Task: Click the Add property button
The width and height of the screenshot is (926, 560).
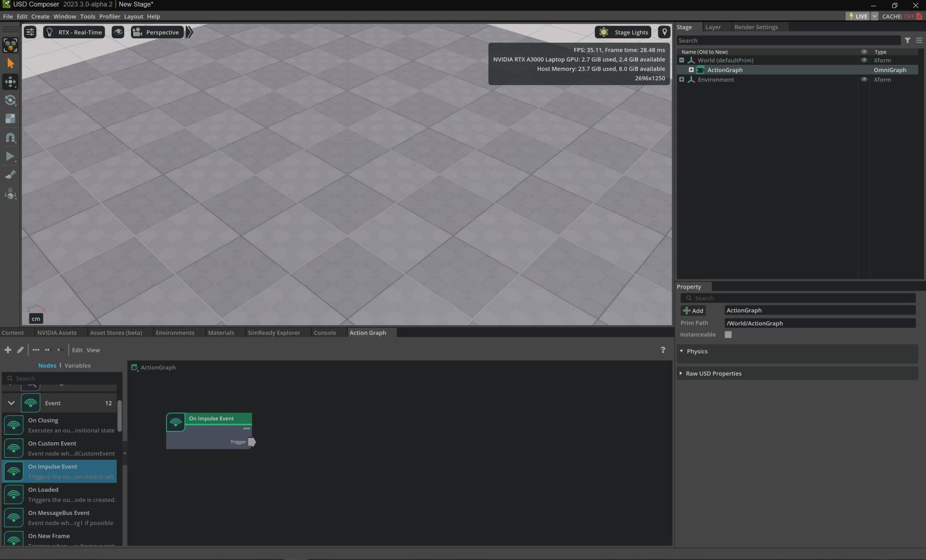Action: click(693, 311)
